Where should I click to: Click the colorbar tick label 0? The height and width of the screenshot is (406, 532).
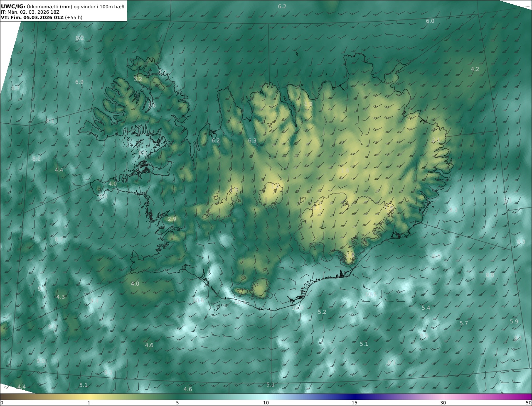point(2,403)
